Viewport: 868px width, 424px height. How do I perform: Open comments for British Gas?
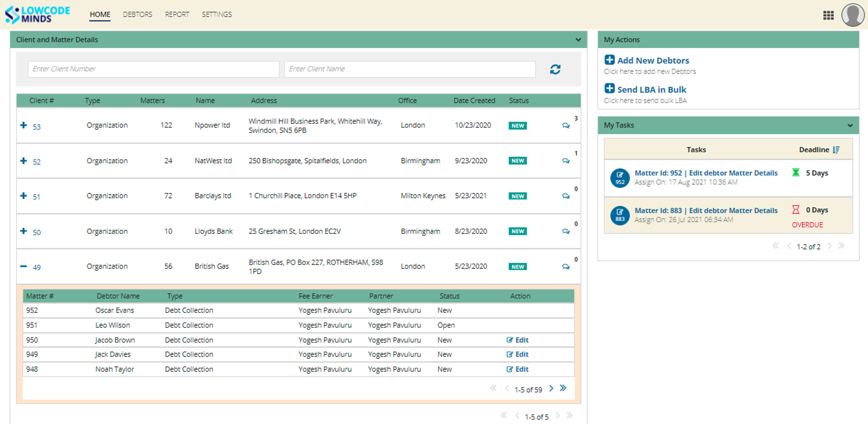tap(566, 267)
